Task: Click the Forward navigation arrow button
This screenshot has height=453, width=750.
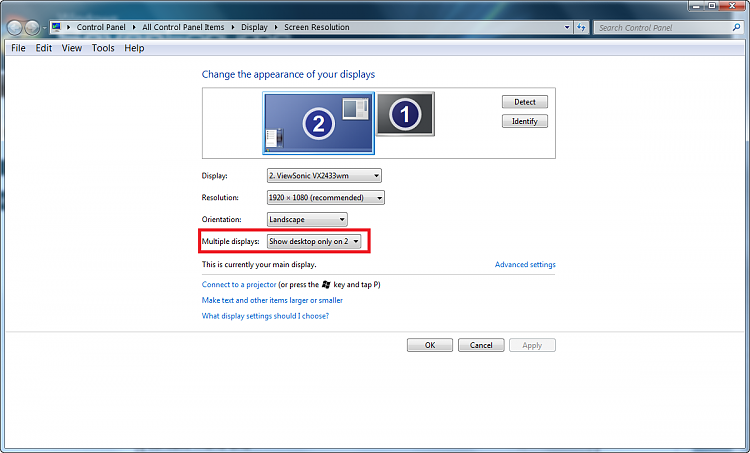Action: [x=32, y=28]
